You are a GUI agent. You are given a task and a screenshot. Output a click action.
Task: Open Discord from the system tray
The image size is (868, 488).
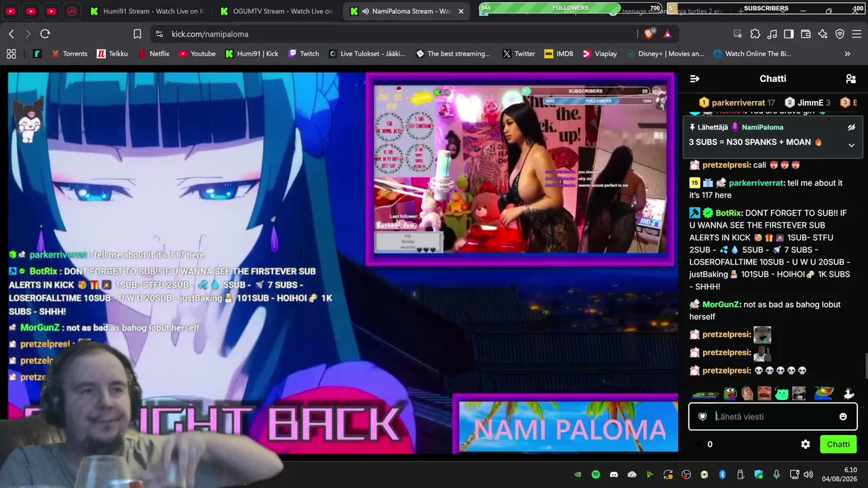coord(614,474)
